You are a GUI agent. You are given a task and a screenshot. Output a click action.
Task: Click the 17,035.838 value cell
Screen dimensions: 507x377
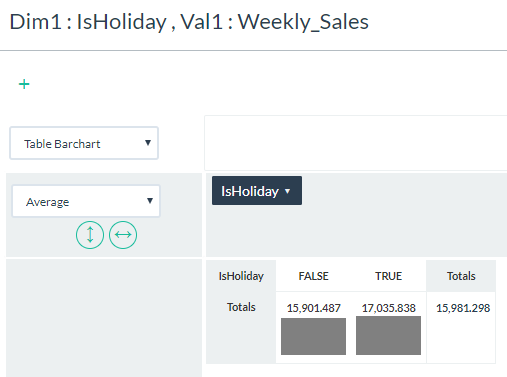(389, 308)
